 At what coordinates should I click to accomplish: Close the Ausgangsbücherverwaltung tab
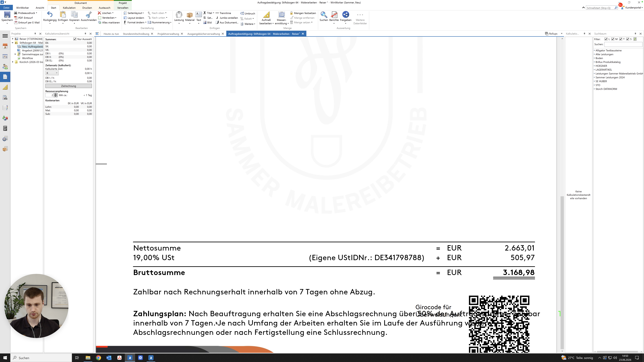click(x=223, y=34)
